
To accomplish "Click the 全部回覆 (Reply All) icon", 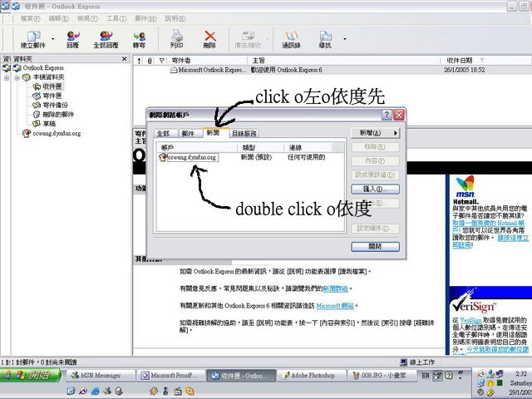I will (x=106, y=37).
